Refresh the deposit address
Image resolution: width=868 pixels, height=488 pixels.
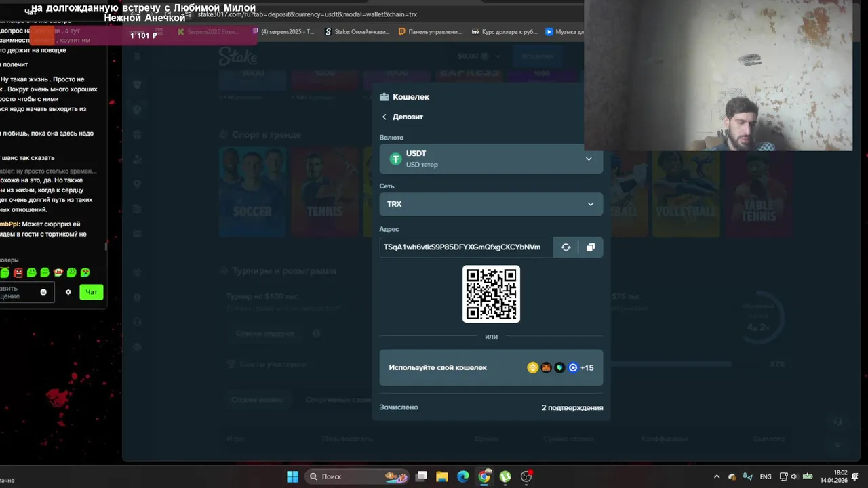(566, 247)
